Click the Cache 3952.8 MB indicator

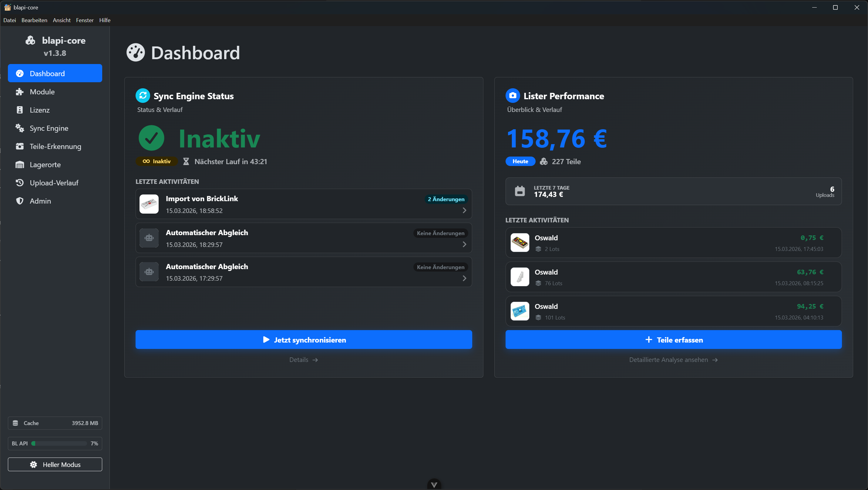tap(55, 423)
